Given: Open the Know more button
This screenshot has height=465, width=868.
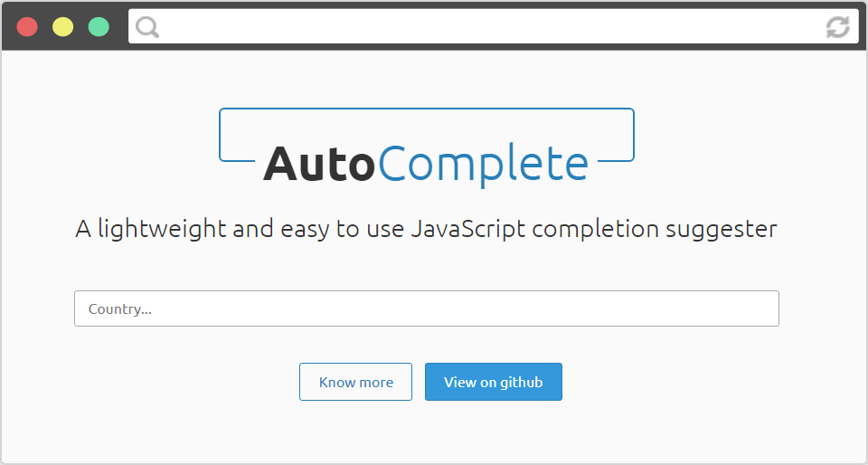Looking at the screenshot, I should tap(356, 382).
